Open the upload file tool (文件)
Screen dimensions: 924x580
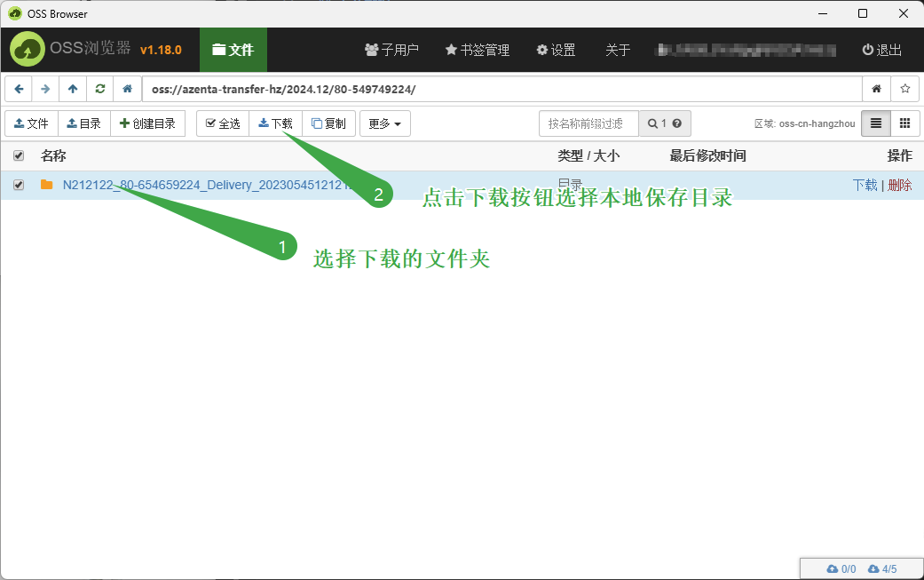[31, 123]
